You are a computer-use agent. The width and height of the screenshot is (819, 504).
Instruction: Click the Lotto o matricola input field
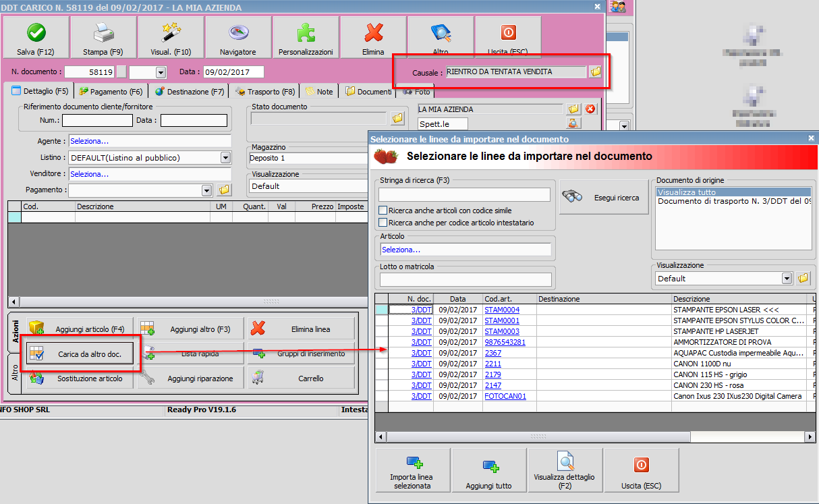465,279
